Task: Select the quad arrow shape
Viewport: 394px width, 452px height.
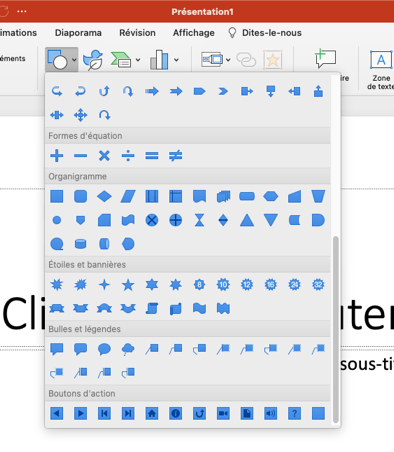Action: click(x=80, y=115)
